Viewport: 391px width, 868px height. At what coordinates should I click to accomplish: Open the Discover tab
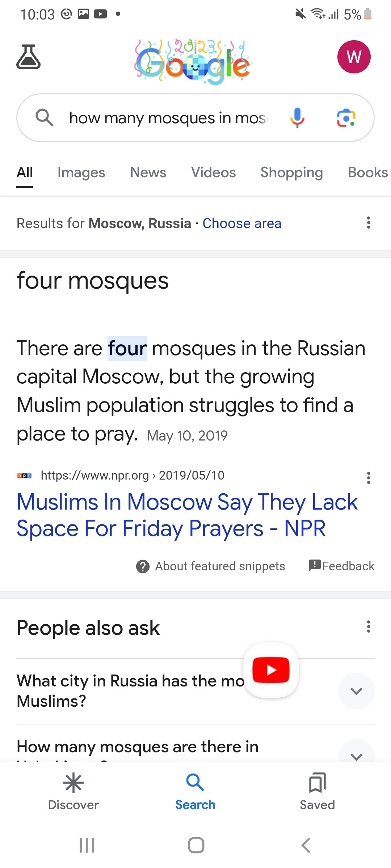(73, 791)
